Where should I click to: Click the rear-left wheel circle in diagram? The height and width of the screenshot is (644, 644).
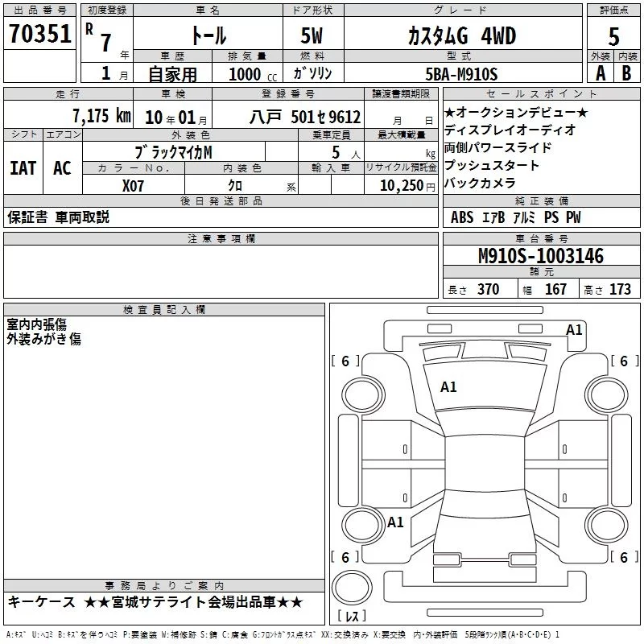363,525
